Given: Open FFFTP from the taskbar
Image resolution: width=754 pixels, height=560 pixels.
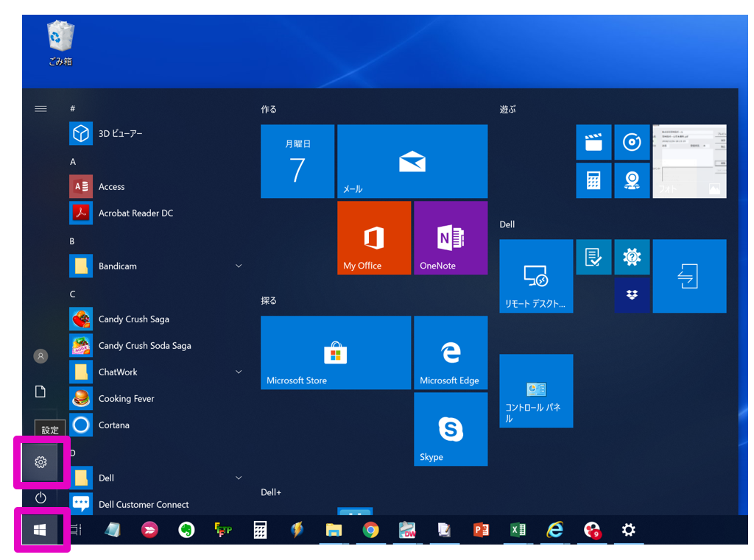Looking at the screenshot, I should (223, 530).
